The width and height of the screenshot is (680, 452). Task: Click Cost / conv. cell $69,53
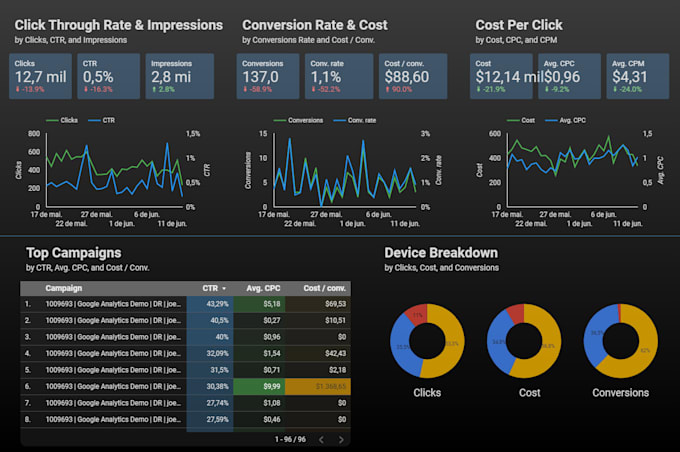tap(318, 304)
